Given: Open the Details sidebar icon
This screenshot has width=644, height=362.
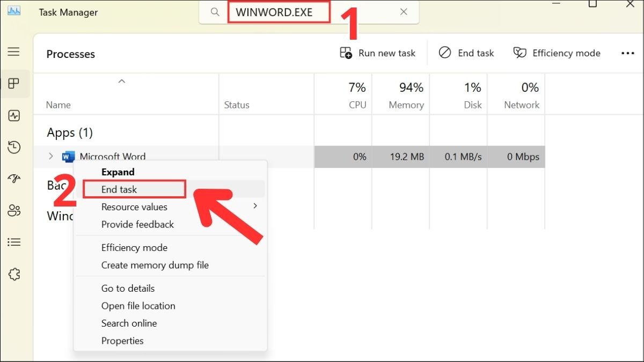Looking at the screenshot, I should click(13, 242).
